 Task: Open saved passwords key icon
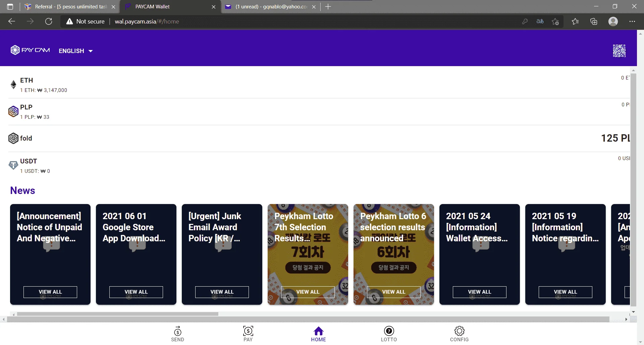click(x=525, y=21)
